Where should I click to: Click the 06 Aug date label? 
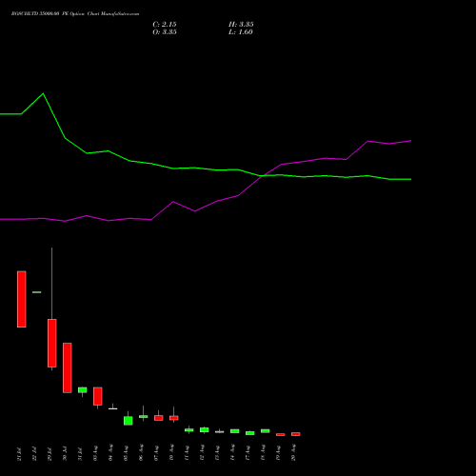pyautogui.click(x=141, y=453)
